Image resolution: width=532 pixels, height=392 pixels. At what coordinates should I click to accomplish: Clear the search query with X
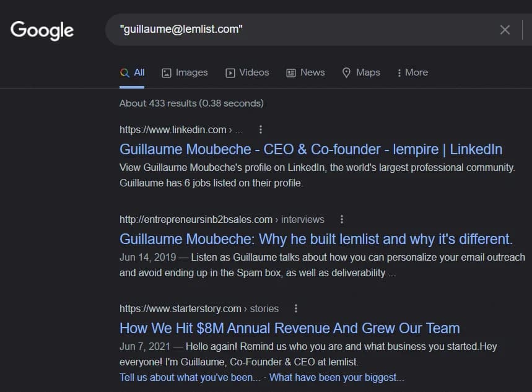505,30
